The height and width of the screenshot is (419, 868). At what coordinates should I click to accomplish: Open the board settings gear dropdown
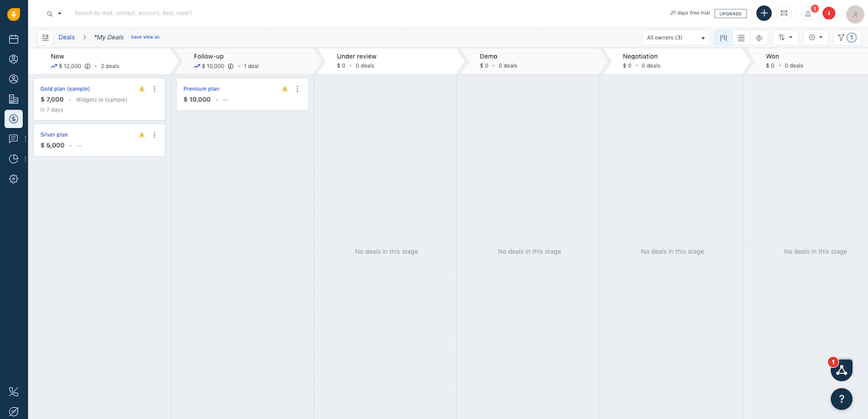816,37
